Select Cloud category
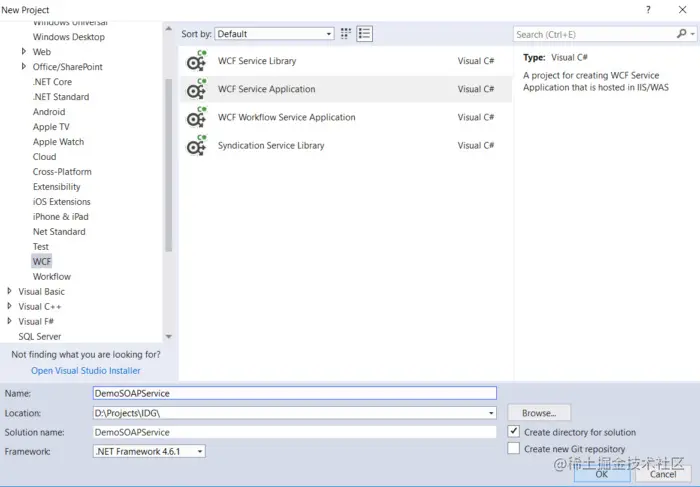Screen dimensions: 700x487 44,157
